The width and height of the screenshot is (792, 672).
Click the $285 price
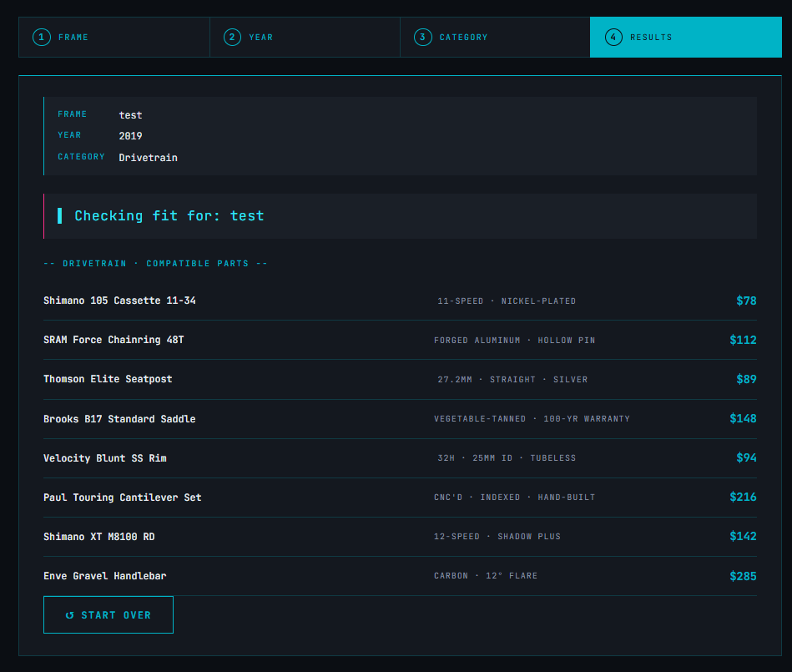pyautogui.click(x=743, y=576)
